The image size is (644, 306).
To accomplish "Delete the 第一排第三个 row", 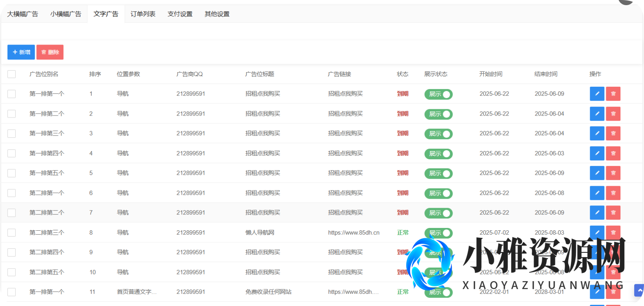I will click(613, 133).
